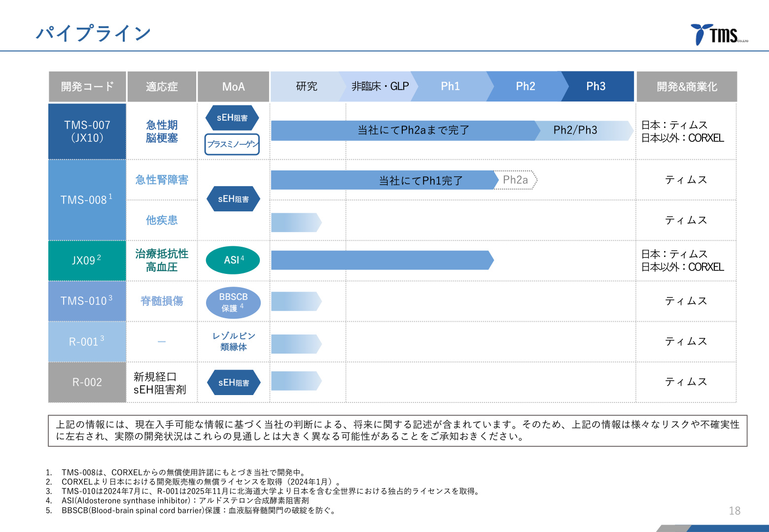This screenshot has width=769, height=532.
Task: Click the MoA column header
Action: pos(233,87)
